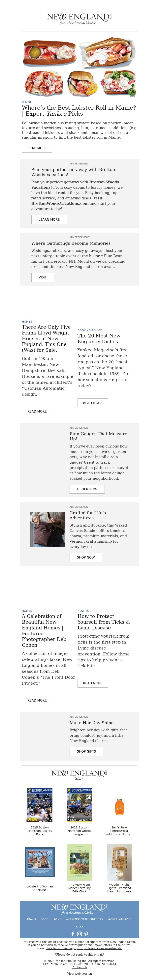The image size is (159, 980).
Task: Click the New England Store logo
Action: tap(79, 775)
